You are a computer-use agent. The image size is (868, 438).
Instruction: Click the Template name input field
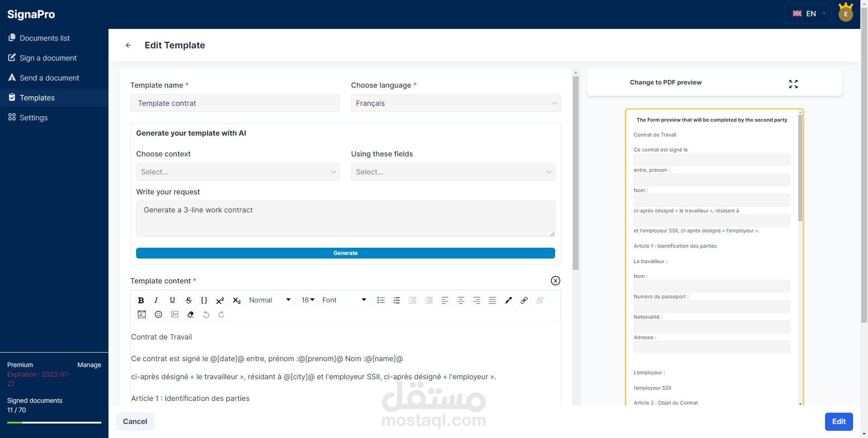[235, 103]
